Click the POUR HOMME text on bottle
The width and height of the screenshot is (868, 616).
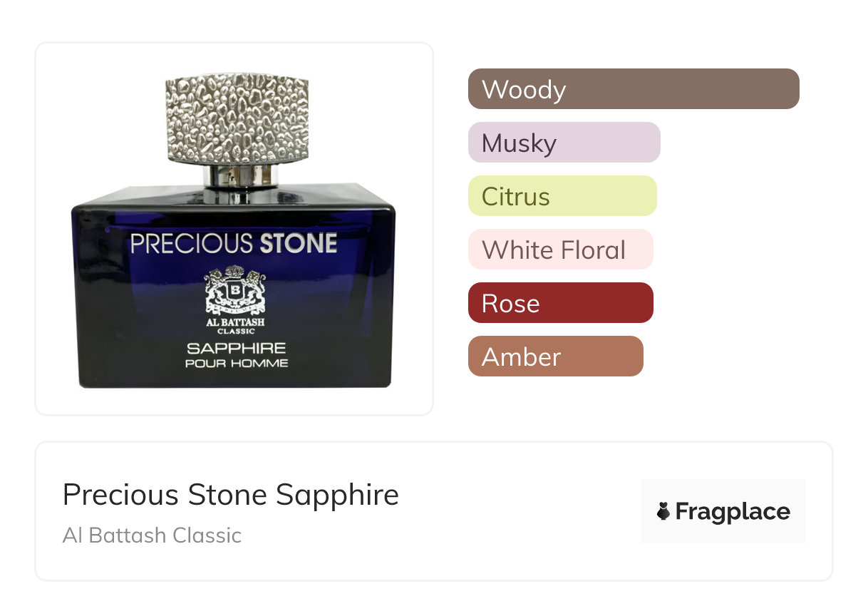point(237,364)
